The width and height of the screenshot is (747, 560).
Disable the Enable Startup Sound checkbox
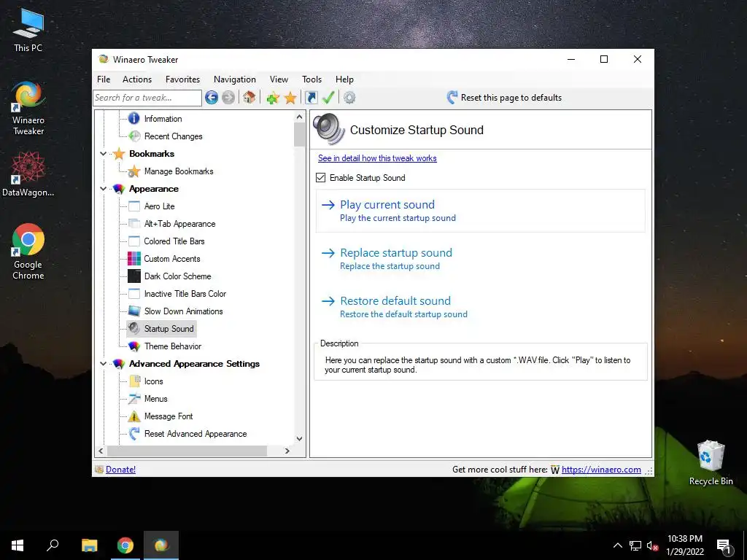(321, 178)
